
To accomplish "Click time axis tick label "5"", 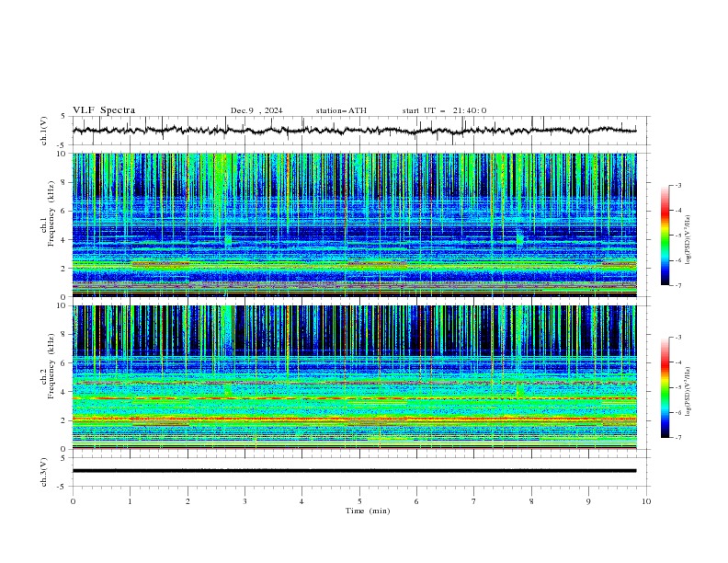I will click(359, 501).
